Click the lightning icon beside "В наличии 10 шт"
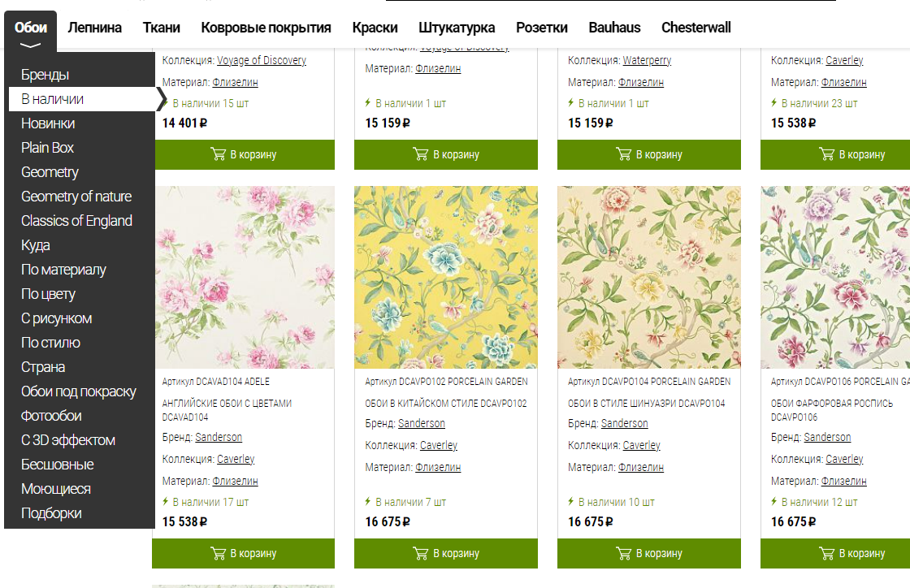 click(571, 502)
